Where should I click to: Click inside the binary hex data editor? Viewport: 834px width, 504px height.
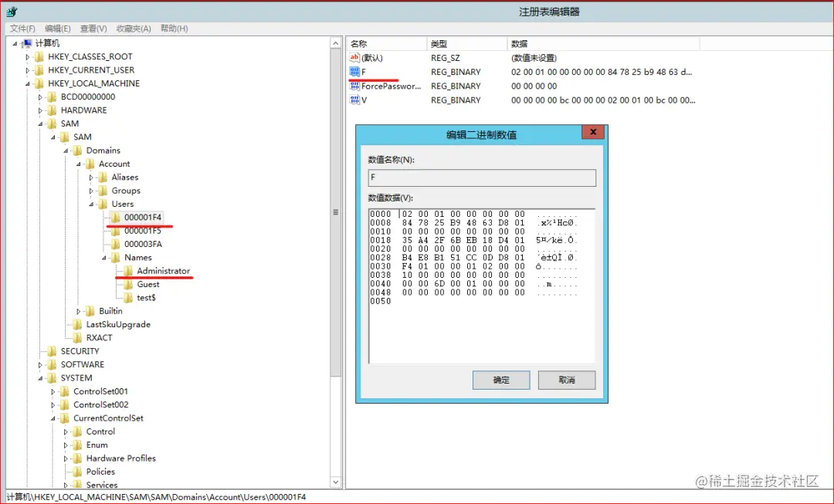pos(482,286)
